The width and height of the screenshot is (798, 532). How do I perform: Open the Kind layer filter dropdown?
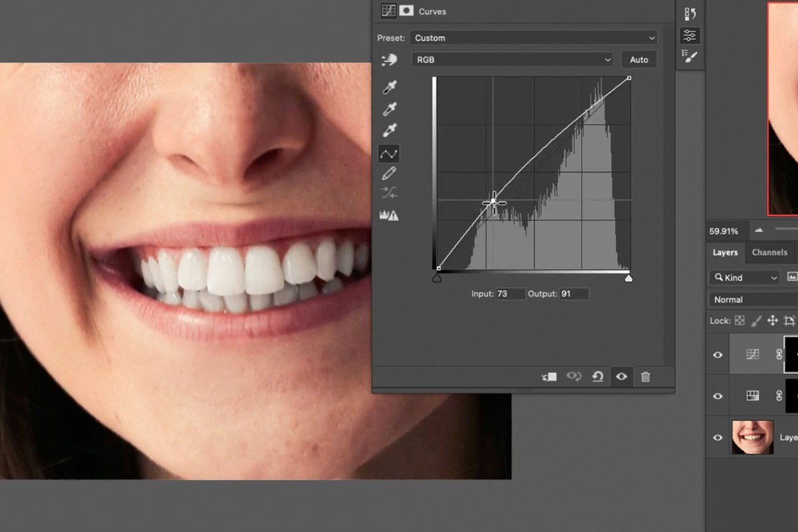pyautogui.click(x=744, y=277)
